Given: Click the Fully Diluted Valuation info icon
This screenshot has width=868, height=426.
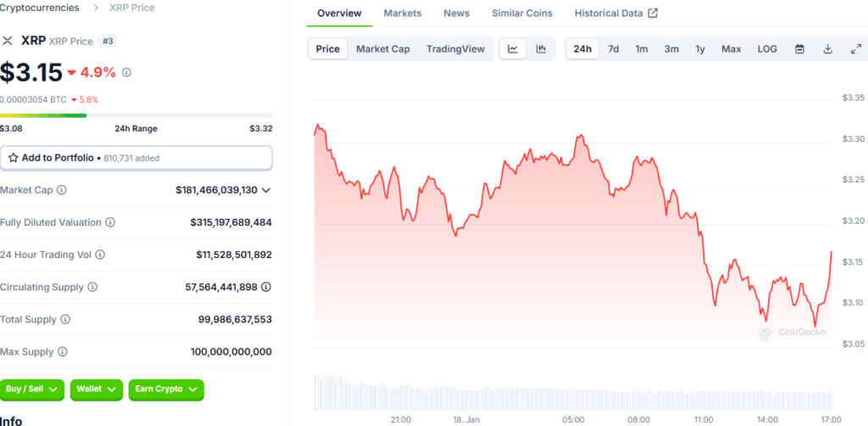Looking at the screenshot, I should pyautogui.click(x=110, y=222).
